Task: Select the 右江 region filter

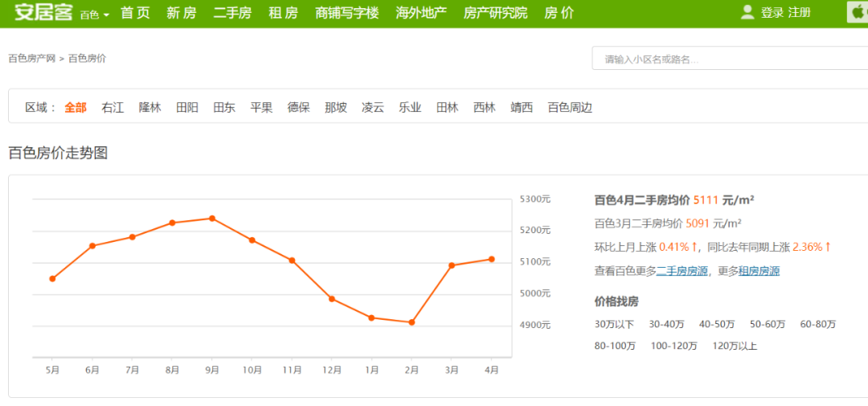Action: pyautogui.click(x=113, y=108)
